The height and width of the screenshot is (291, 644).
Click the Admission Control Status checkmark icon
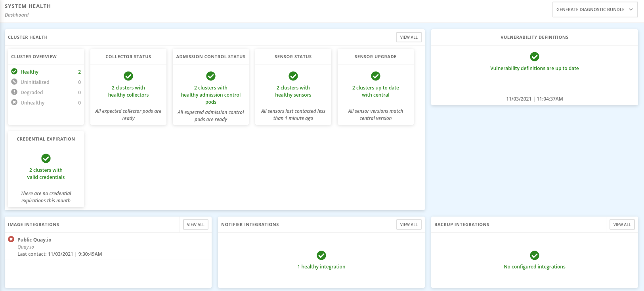coord(211,76)
